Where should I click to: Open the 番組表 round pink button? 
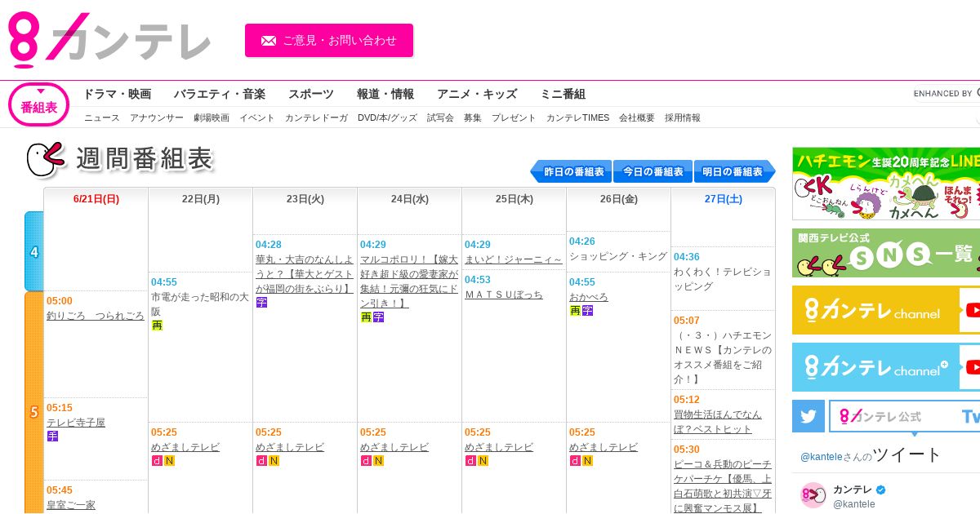[38, 105]
